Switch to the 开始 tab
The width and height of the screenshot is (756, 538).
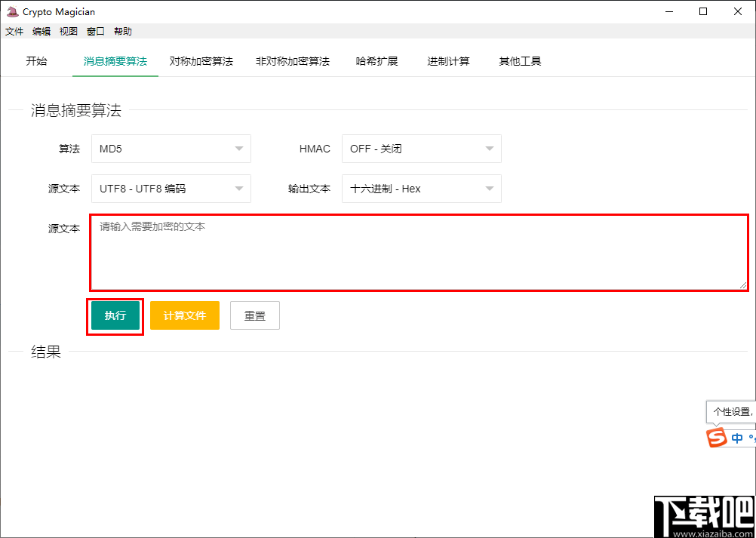click(36, 61)
